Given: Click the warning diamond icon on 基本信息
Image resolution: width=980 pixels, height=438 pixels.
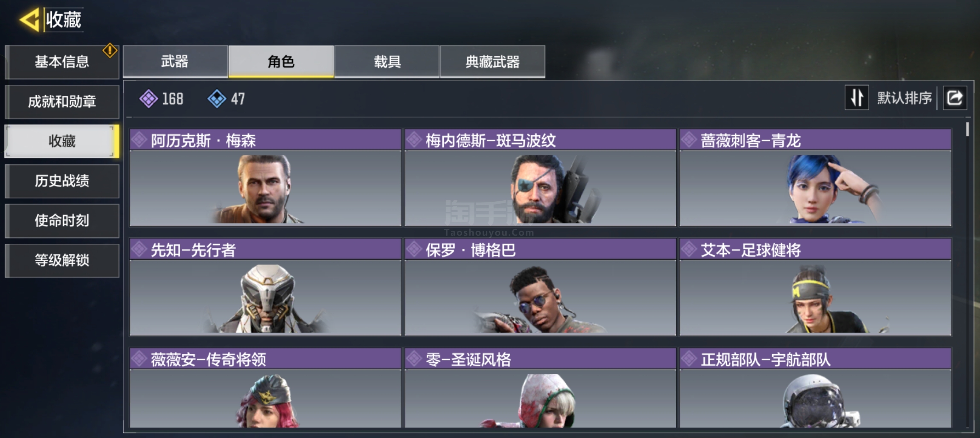Looking at the screenshot, I should pyautogui.click(x=110, y=50).
